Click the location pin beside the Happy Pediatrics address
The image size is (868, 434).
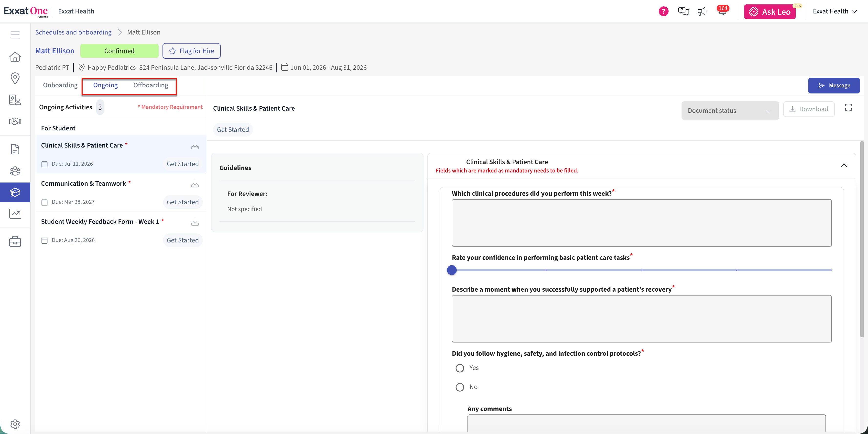(x=81, y=68)
